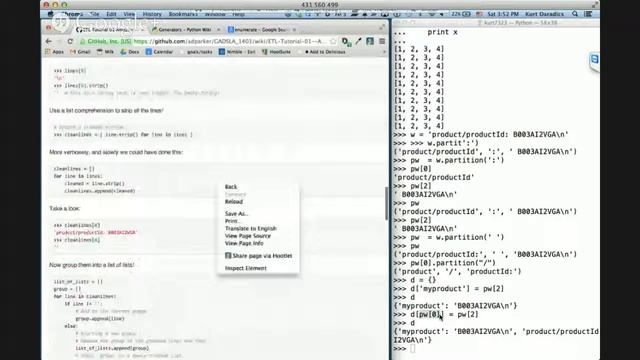This screenshot has height=360, width=640.
Task: Click the extension icon left of the eyedropper
Action: click(347, 41)
